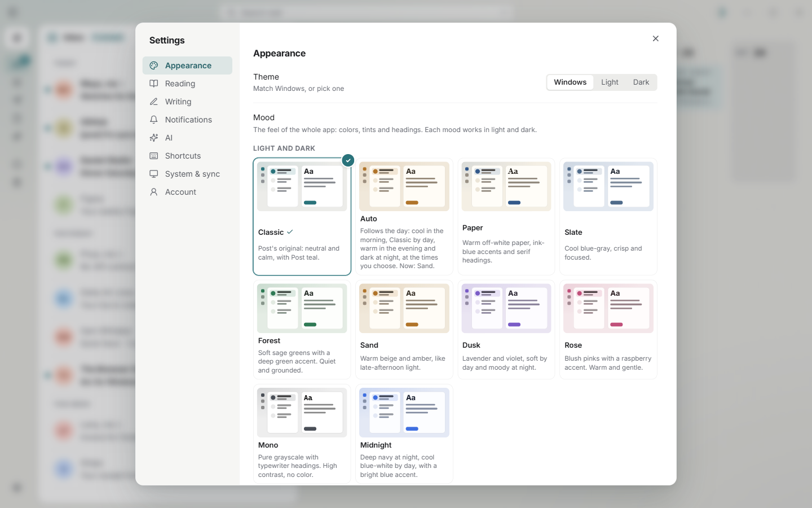Click the Settings dialog title
812x508 pixels.
[167, 41]
